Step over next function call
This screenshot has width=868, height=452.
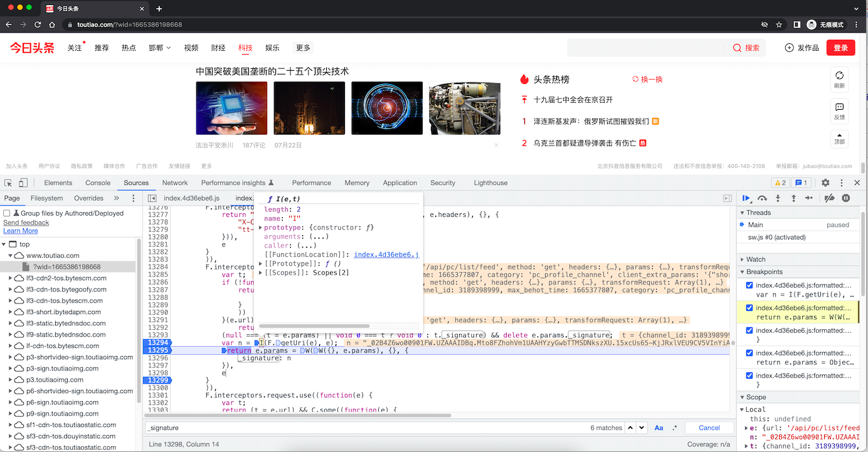tap(762, 198)
